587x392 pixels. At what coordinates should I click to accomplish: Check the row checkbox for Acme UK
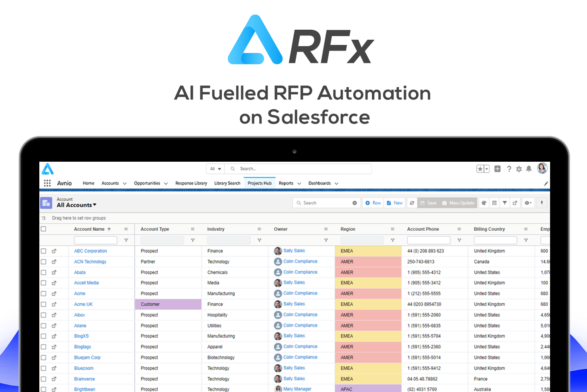[43, 304]
